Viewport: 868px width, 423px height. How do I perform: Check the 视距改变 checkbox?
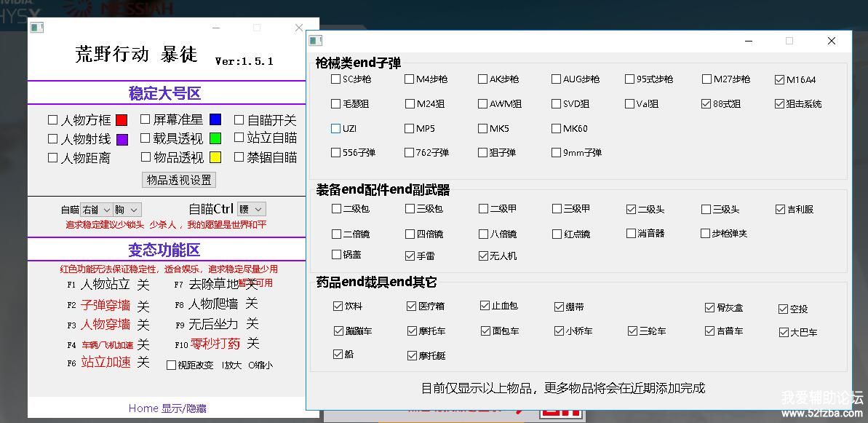tap(171, 365)
